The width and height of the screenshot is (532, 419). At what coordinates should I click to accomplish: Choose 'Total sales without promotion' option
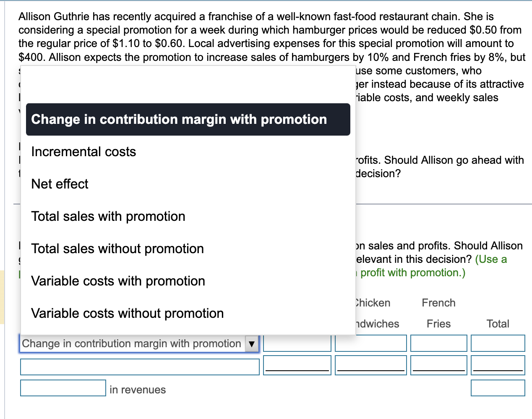click(x=117, y=249)
